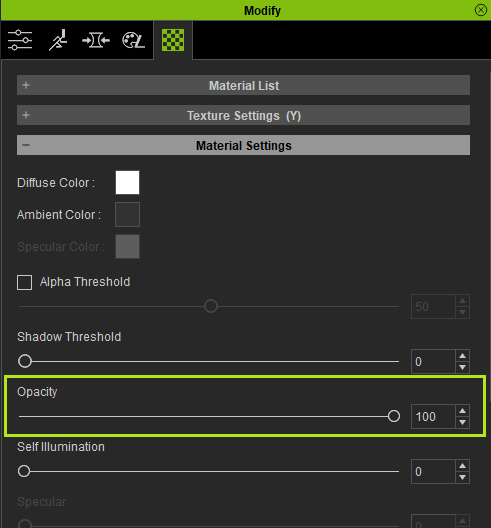This screenshot has width=491, height=528.
Task: Select the green checkerboard Material tab
Action: (x=173, y=40)
